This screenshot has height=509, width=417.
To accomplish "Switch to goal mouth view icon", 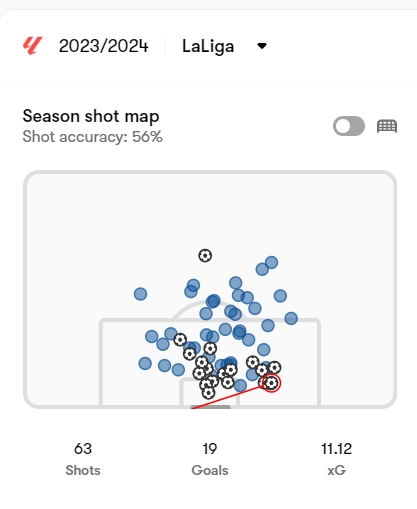I will click(387, 126).
